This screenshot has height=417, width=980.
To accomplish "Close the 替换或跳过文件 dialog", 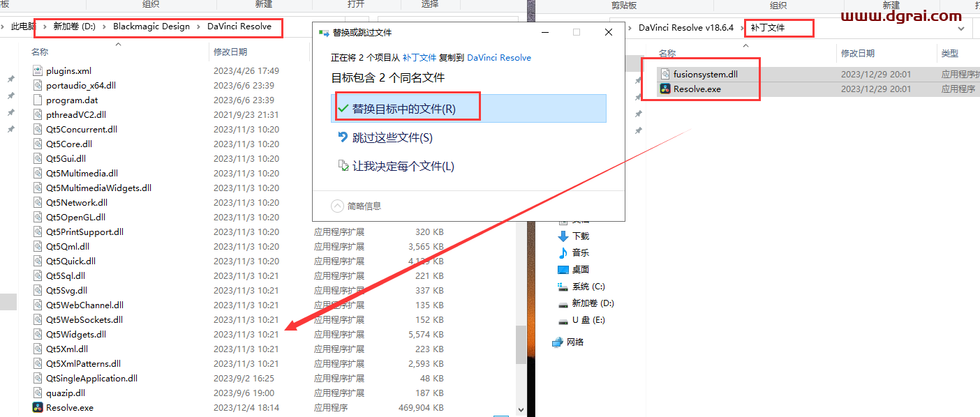I will coord(609,32).
